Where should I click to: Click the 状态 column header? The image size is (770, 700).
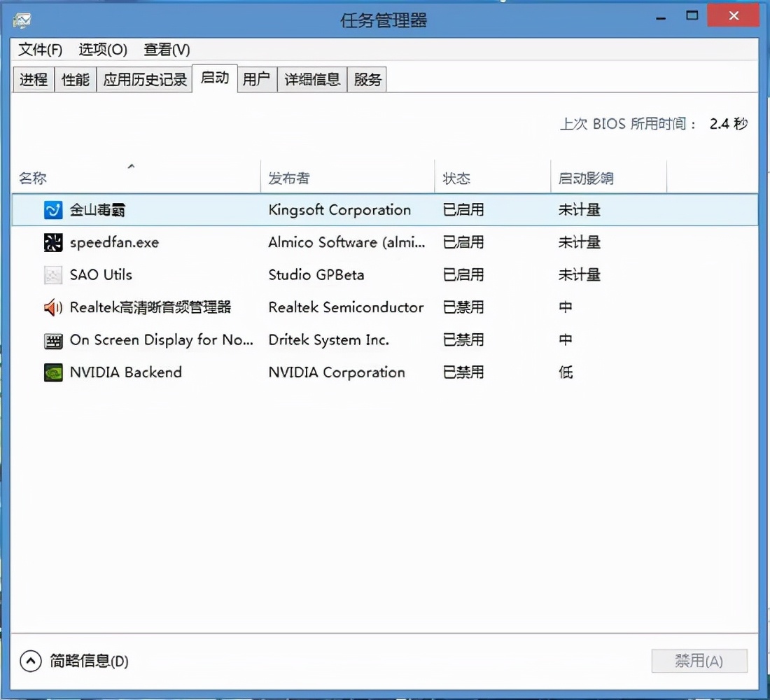tap(456, 178)
